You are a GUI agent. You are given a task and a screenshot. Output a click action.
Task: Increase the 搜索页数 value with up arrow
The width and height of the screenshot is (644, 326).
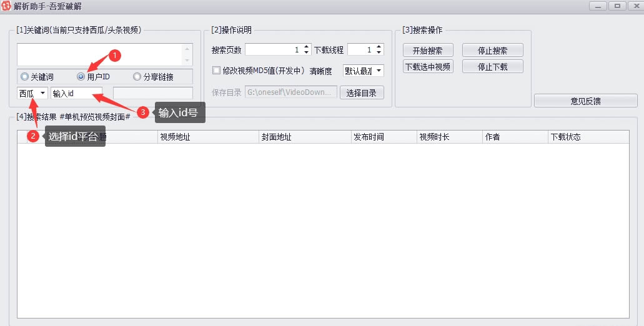(x=306, y=47)
